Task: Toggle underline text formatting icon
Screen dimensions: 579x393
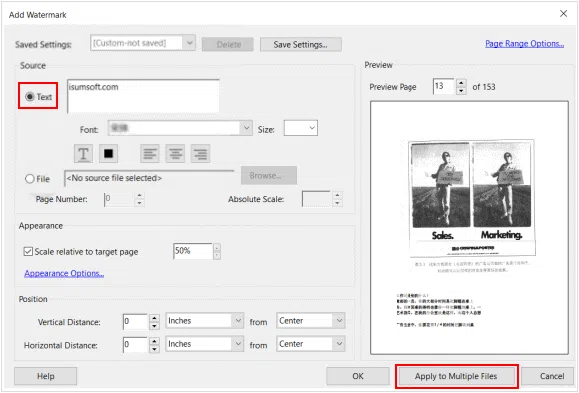Action: (x=83, y=153)
